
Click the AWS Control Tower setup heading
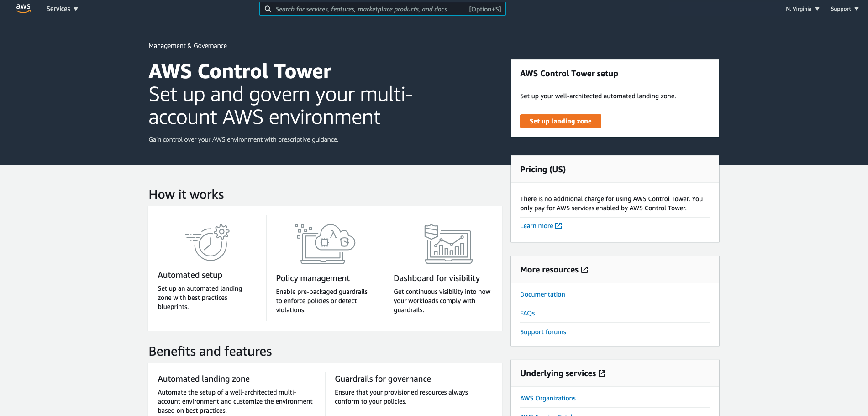pyautogui.click(x=569, y=74)
